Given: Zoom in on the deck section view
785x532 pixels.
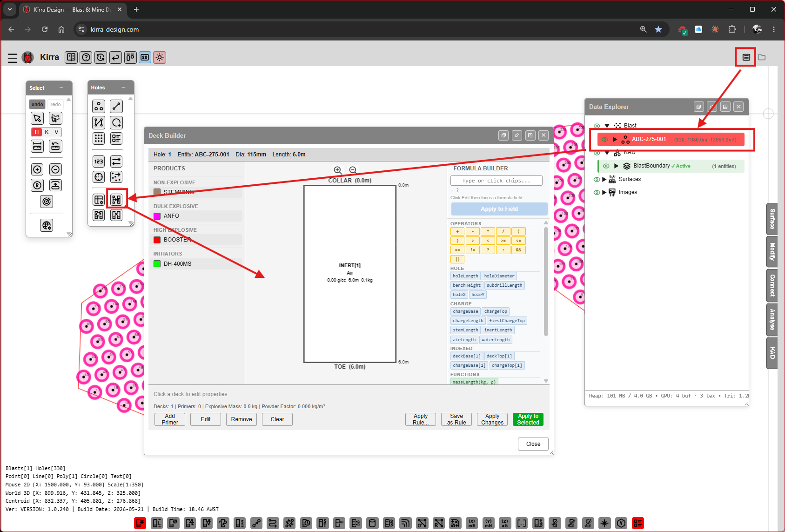Looking at the screenshot, I should 338,170.
